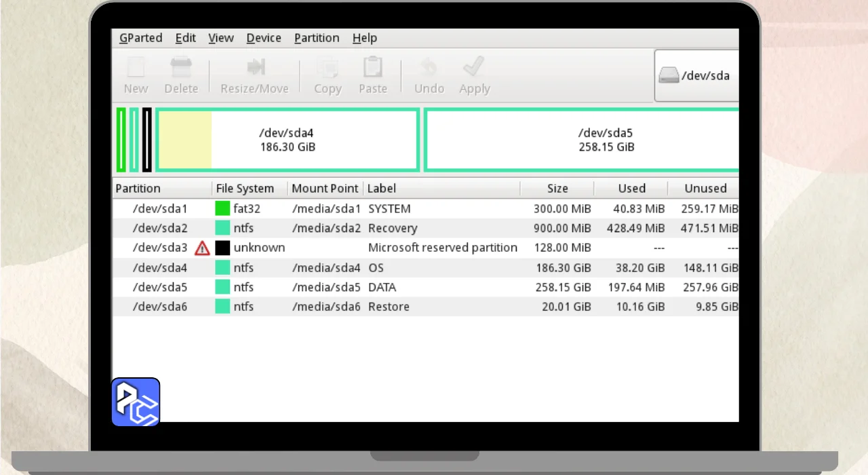Open the /dev/sda device selector

pyautogui.click(x=696, y=75)
